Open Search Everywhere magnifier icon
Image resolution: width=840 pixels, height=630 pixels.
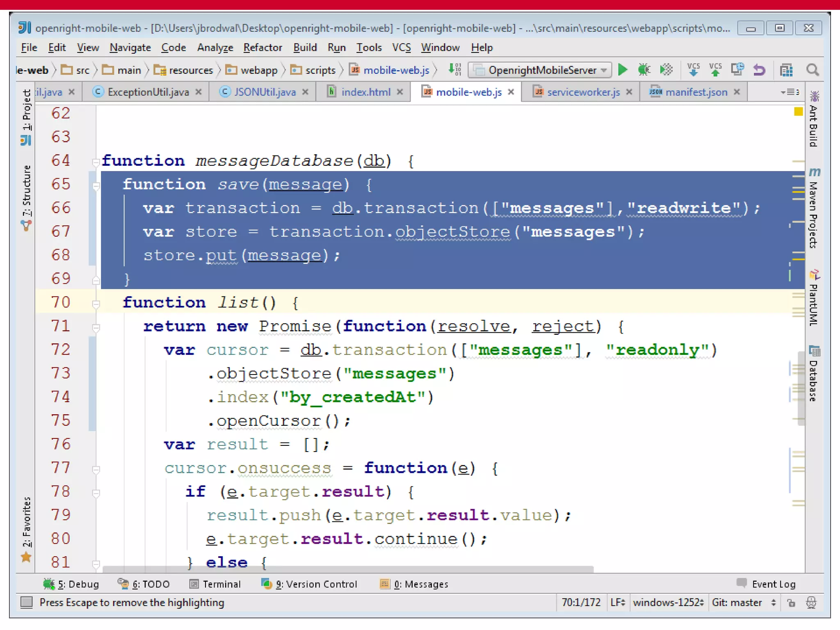tap(812, 70)
